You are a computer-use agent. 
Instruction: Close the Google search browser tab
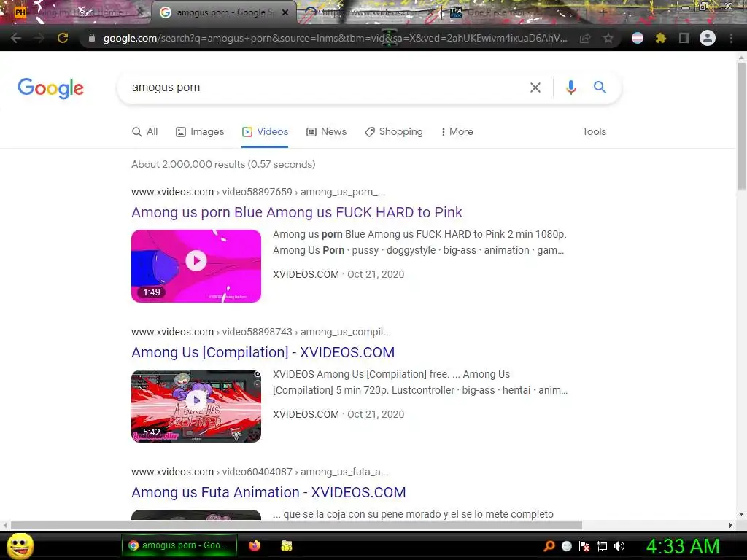tap(285, 12)
